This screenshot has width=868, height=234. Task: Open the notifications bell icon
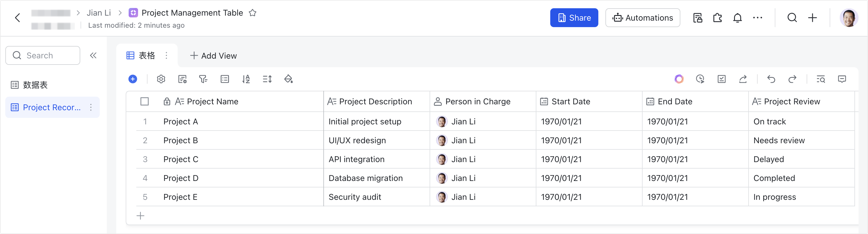(x=737, y=18)
